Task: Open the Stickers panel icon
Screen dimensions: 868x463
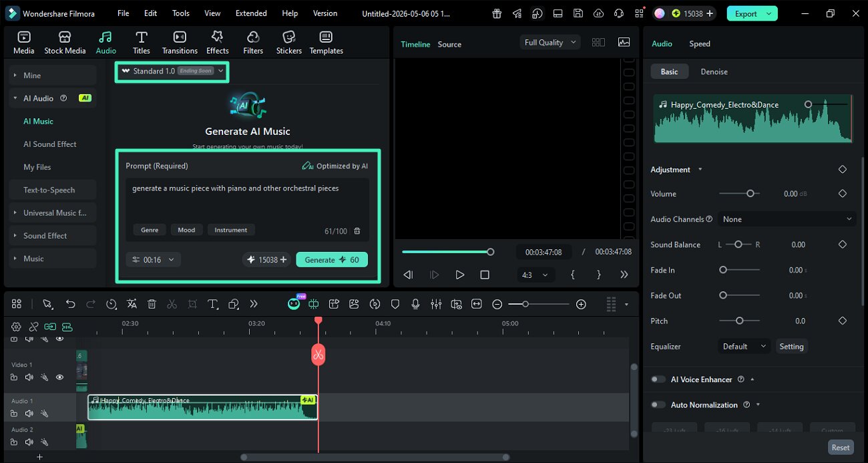Action: pos(289,43)
